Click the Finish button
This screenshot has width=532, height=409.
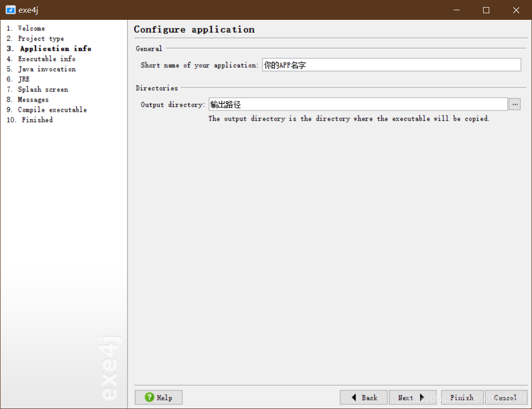(x=462, y=397)
